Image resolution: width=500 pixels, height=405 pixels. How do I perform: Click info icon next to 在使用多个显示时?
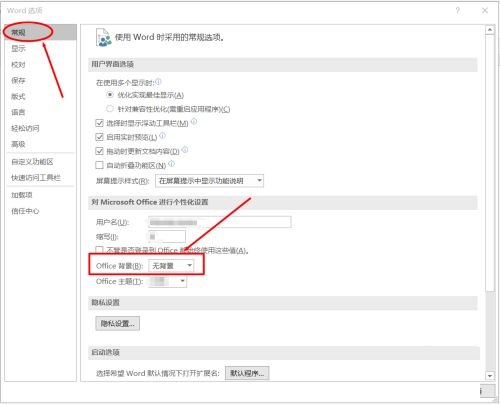[158, 81]
